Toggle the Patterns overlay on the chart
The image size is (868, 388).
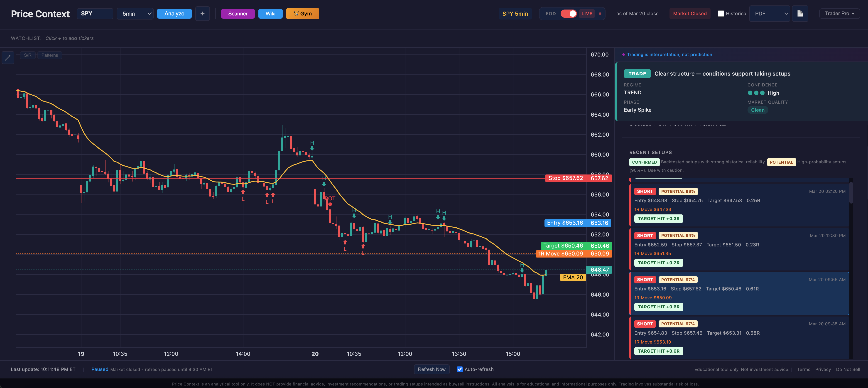click(x=49, y=55)
